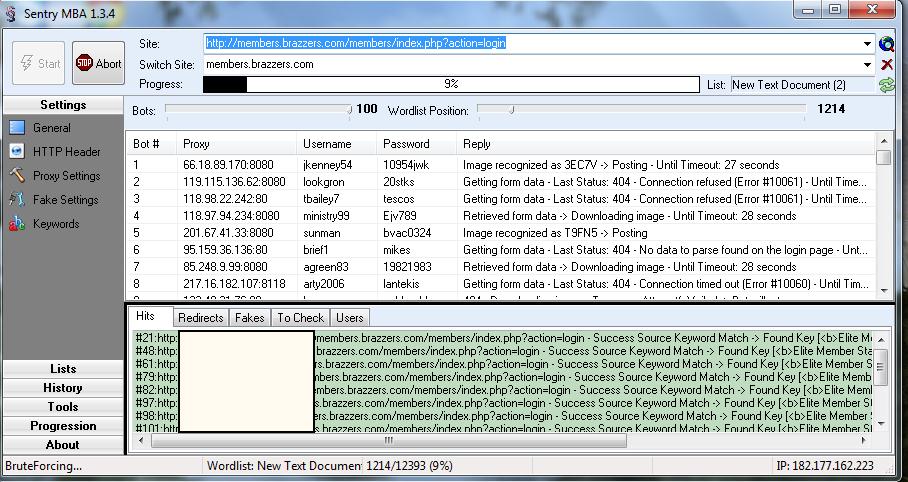Image resolution: width=908 pixels, height=482 pixels.
Task: Click the 'BruteForcing...' status bar text
Action: [x=43, y=466]
